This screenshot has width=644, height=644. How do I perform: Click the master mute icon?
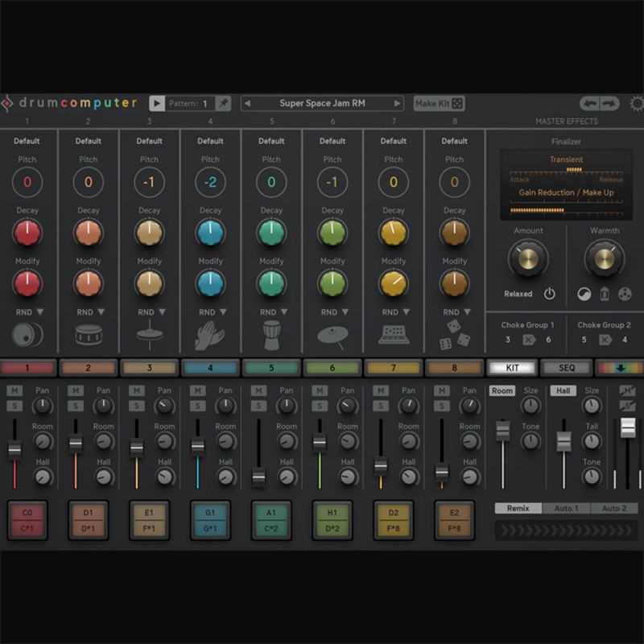tap(627, 390)
